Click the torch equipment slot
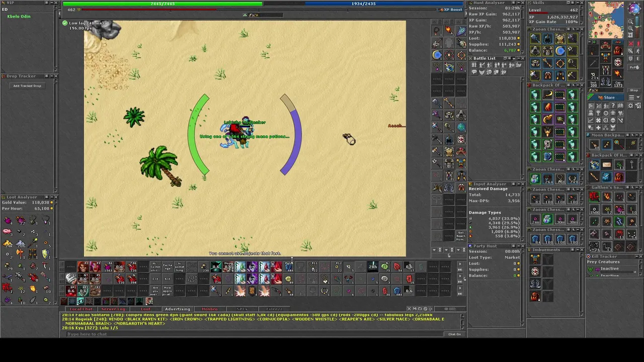 tap(618, 74)
